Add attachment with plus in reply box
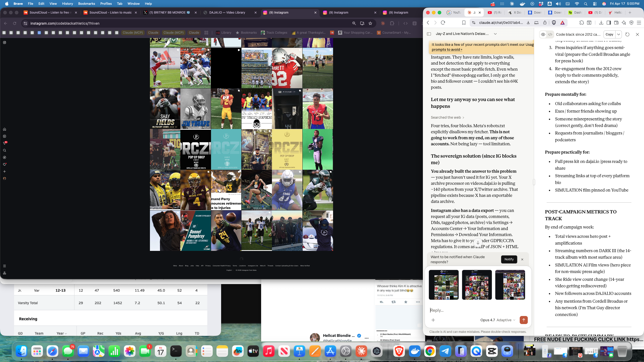 (x=433, y=320)
